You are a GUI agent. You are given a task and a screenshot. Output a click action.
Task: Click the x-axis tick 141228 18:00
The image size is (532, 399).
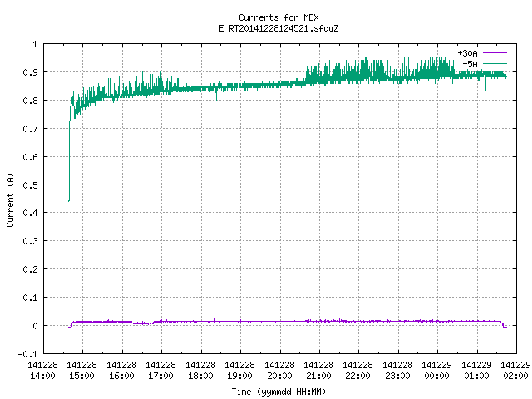click(x=200, y=370)
